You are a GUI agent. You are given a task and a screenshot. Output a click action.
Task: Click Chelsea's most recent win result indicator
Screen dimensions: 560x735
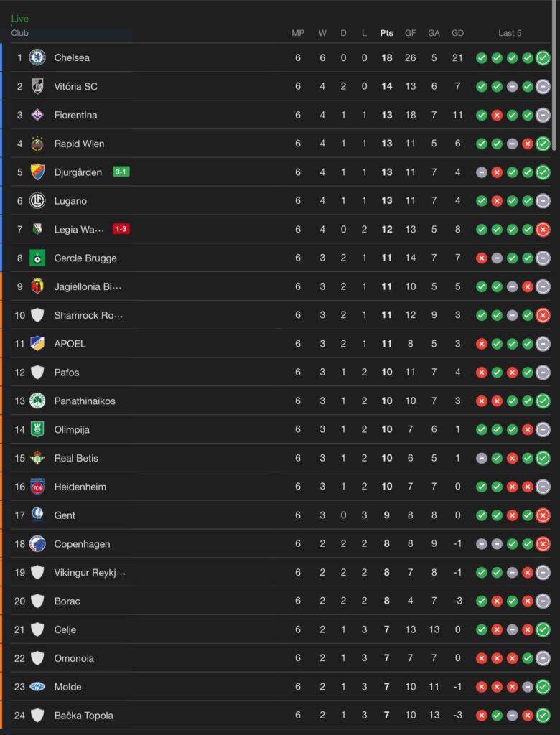point(543,57)
